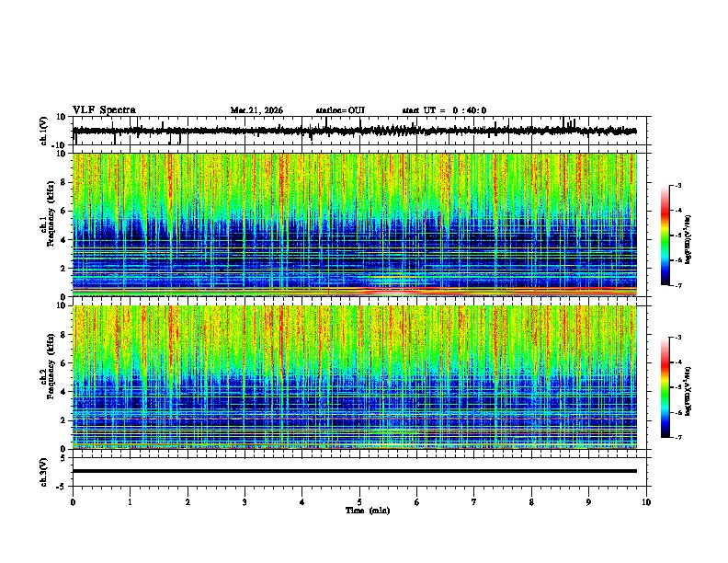728x563 pixels.
Task: Click the ch.1 PSD color scale bar
Action: click(665, 236)
